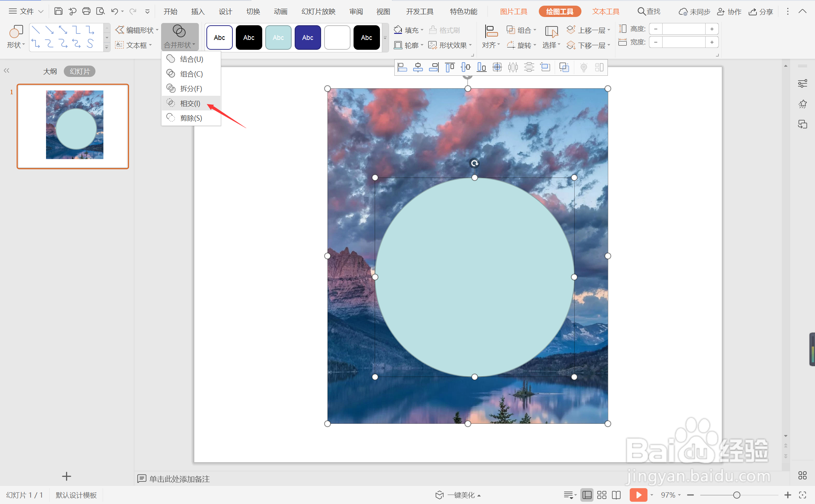
Task: Click the 旋转 rotate button
Action: pyautogui.click(x=521, y=45)
